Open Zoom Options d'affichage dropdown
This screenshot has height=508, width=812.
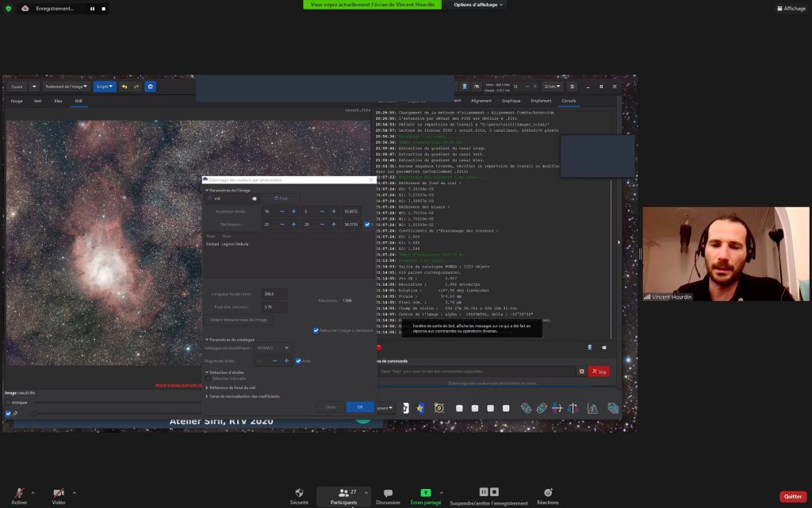click(x=478, y=5)
